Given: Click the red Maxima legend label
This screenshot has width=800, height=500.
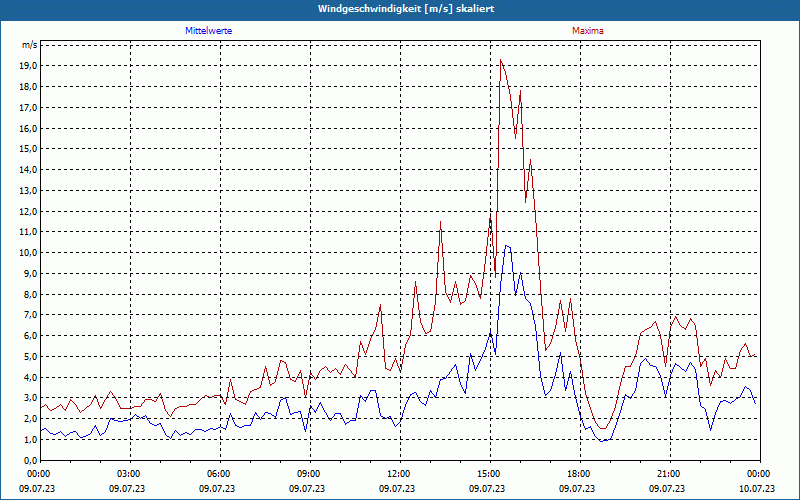Looking at the screenshot, I should point(588,31).
